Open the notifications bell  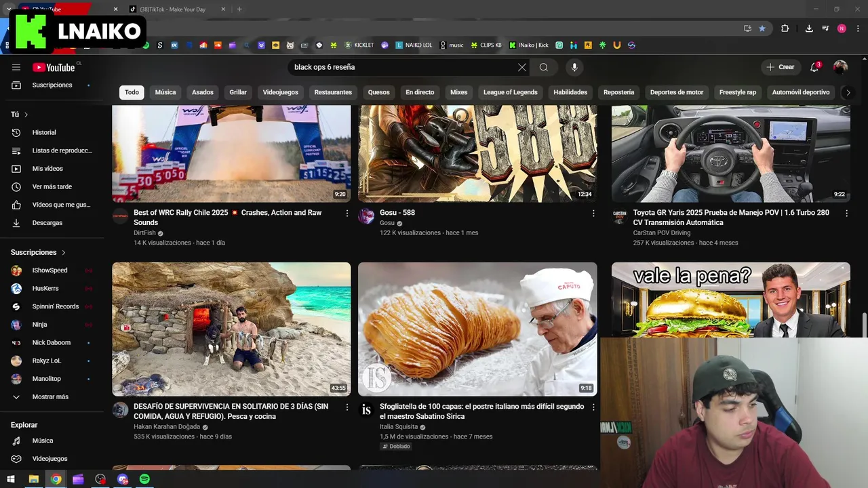point(815,67)
